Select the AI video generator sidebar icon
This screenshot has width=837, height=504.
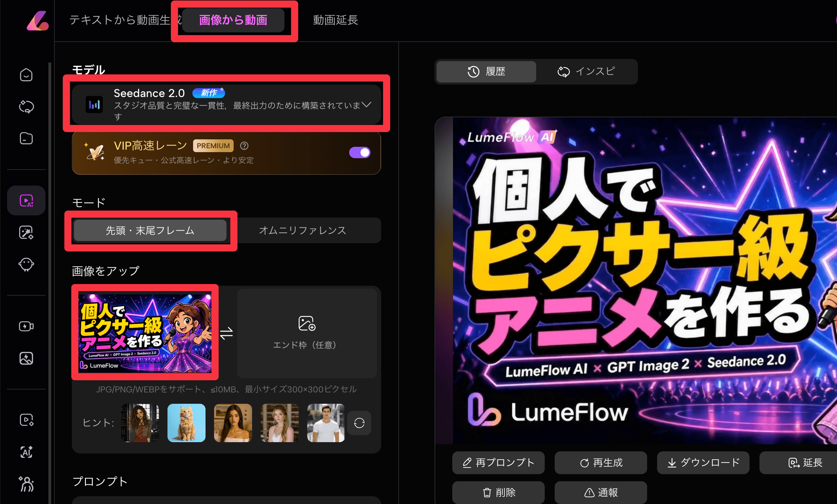tap(26, 201)
